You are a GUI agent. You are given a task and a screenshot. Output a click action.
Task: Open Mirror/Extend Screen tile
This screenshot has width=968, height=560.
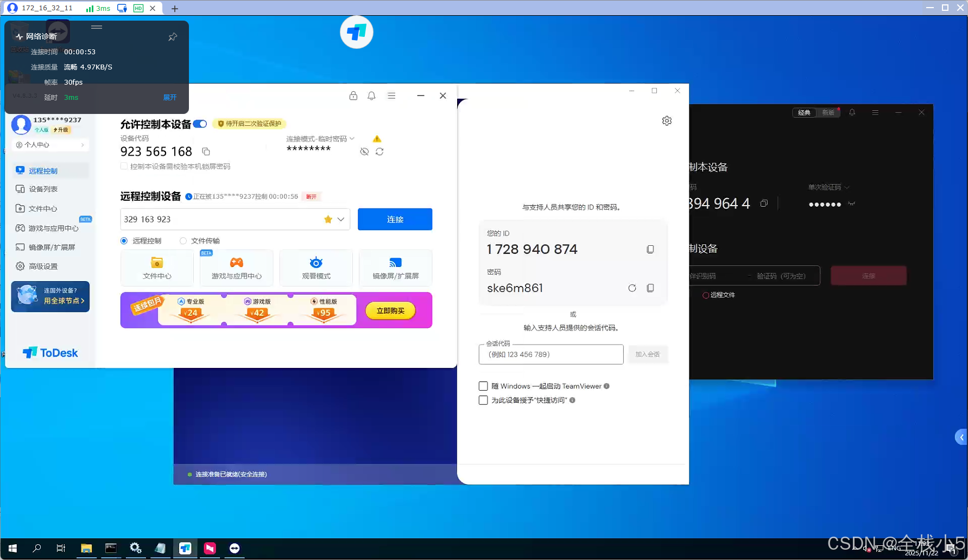point(395,268)
